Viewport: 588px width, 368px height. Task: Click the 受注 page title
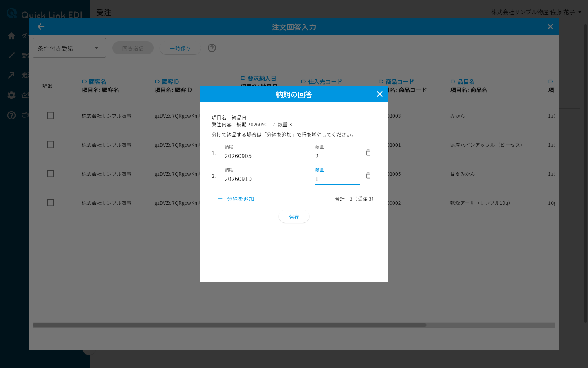click(x=104, y=13)
